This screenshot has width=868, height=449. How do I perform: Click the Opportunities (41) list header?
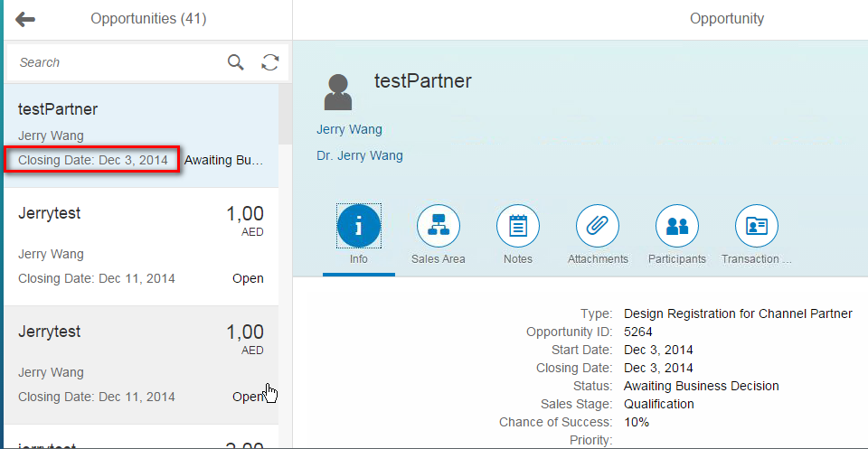[x=147, y=19]
